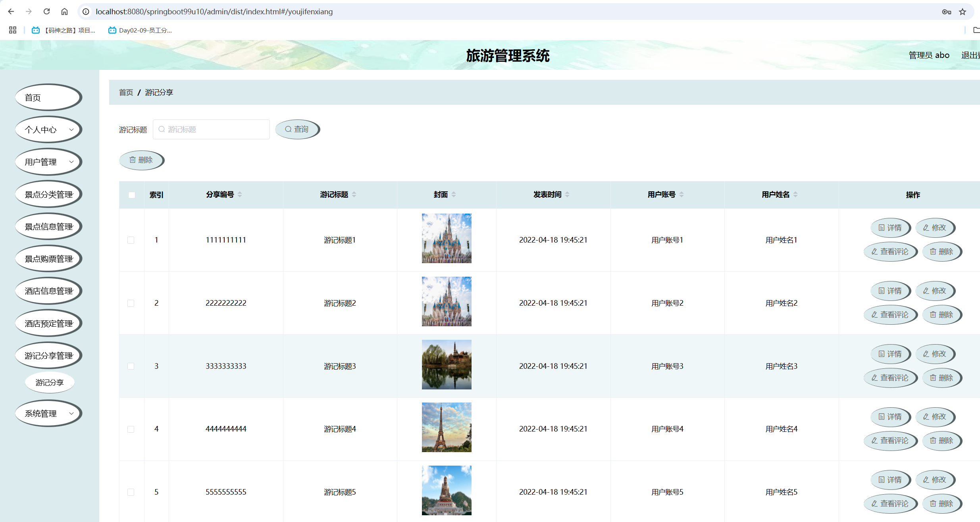Open saved passwords key icon
980x522 pixels.
pyautogui.click(x=947, y=12)
